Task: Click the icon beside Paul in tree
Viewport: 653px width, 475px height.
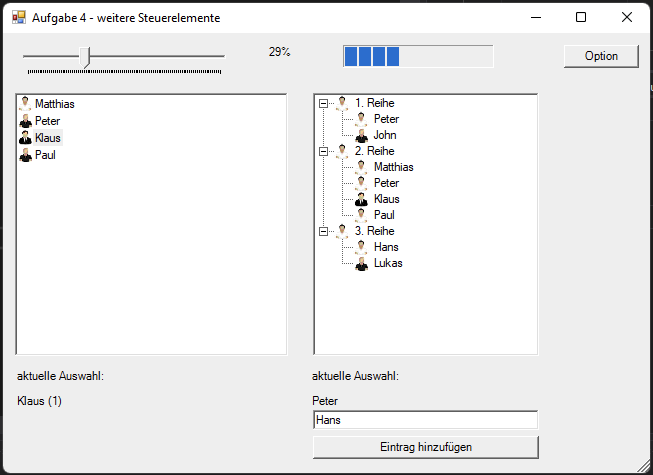Action: [361, 215]
